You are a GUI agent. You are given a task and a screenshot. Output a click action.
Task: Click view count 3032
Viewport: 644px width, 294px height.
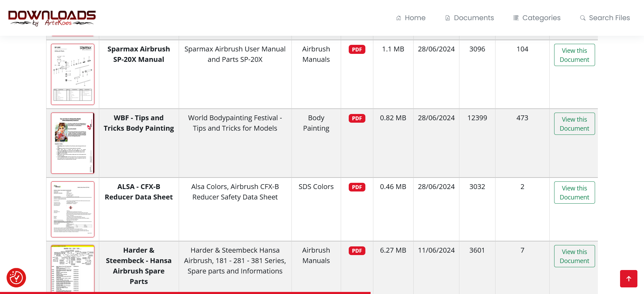tap(477, 187)
